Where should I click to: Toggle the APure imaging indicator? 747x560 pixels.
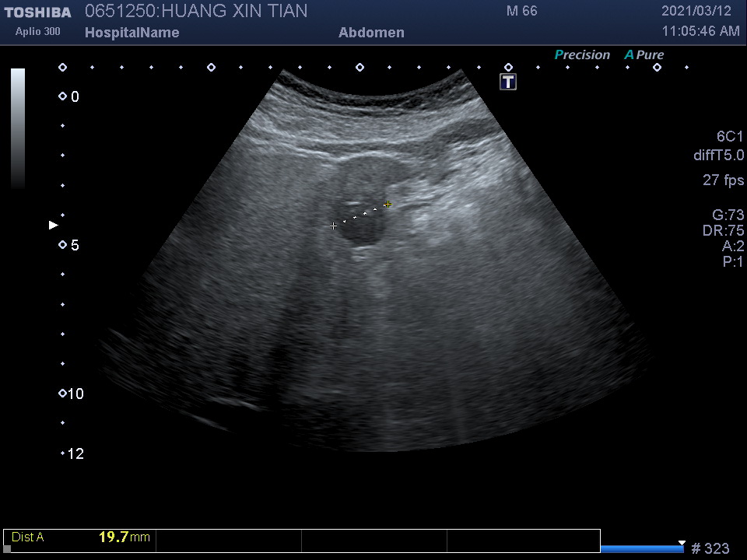pyautogui.click(x=644, y=54)
